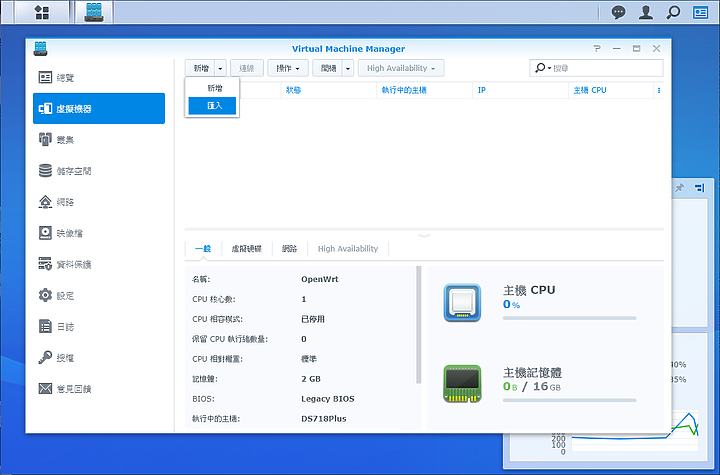720x475 pixels.
Task: Click the details panel vertical scrollbar
Action: 418,324
